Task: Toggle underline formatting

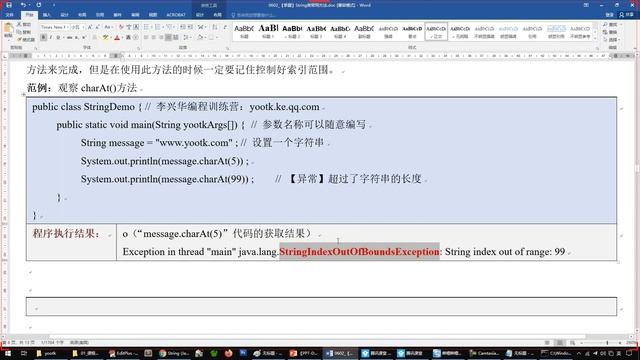Action: point(58,38)
